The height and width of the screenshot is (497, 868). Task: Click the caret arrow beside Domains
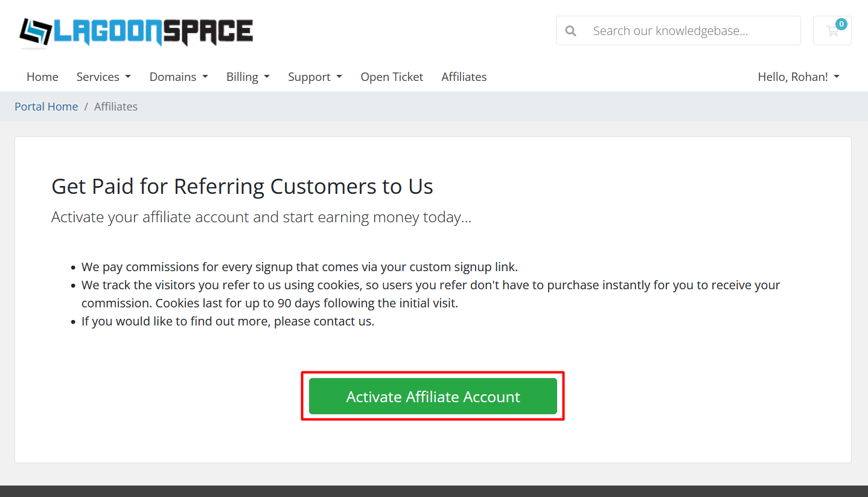coord(205,77)
